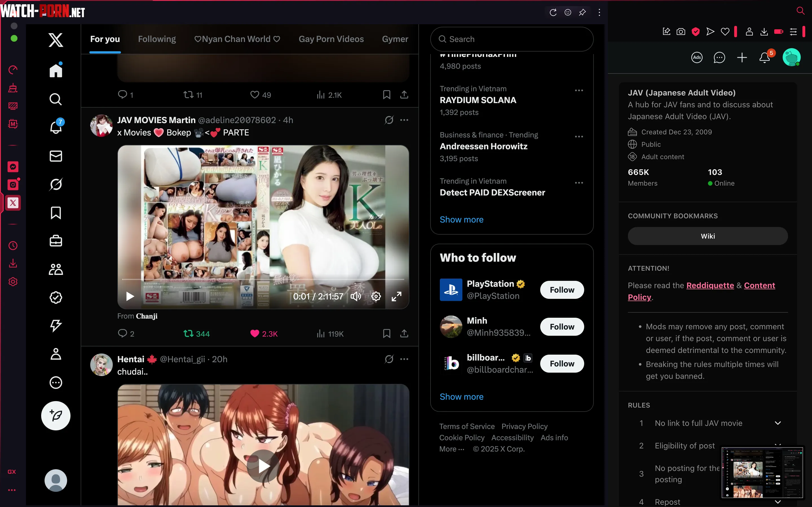
Task: Open more options for RAYDIUM SOLANA trend
Action: (x=579, y=90)
